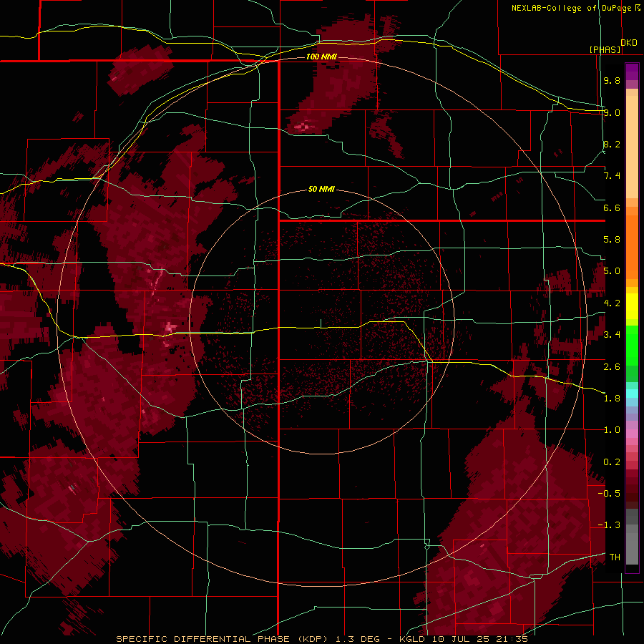The height and width of the screenshot is (644, 644).
Task: Select the 8.2 scale value
Action: 612,144
